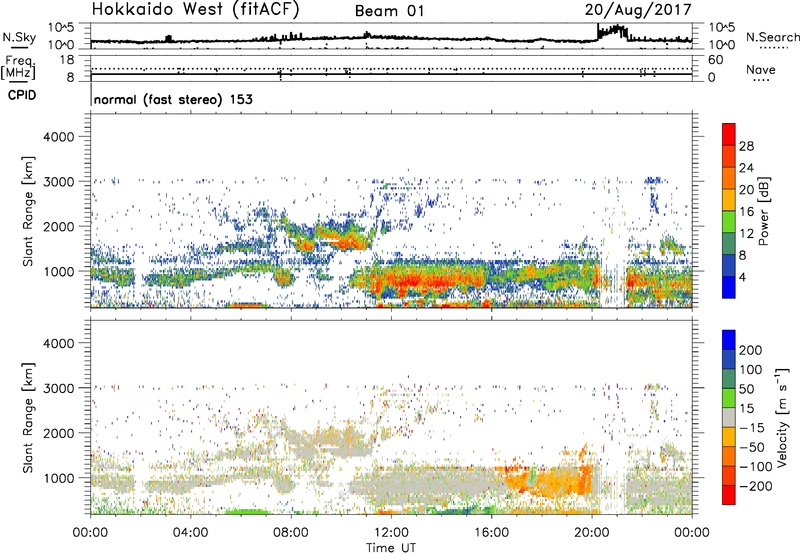Click 'Slant Range [km]' label of velocity panel

click(x=28, y=417)
